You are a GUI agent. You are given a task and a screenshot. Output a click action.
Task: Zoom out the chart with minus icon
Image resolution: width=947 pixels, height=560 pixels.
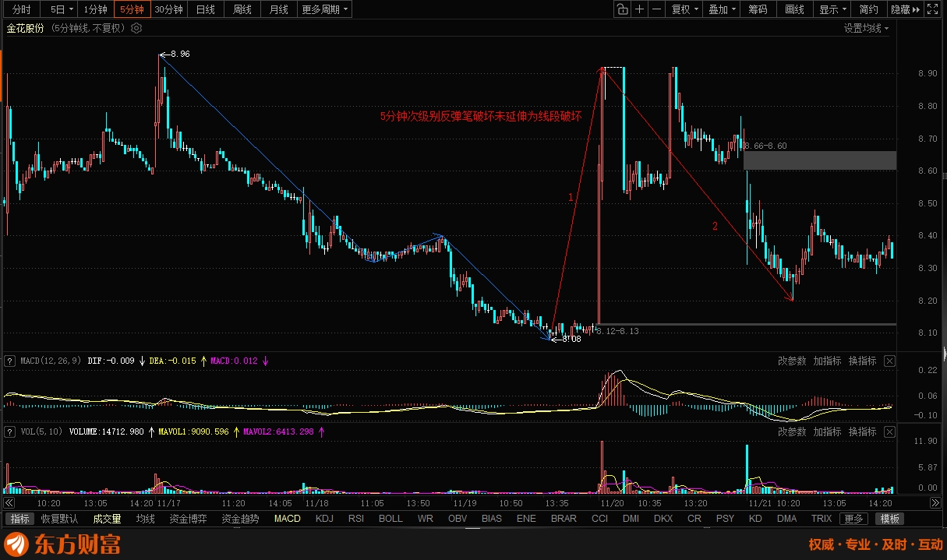[657, 9]
